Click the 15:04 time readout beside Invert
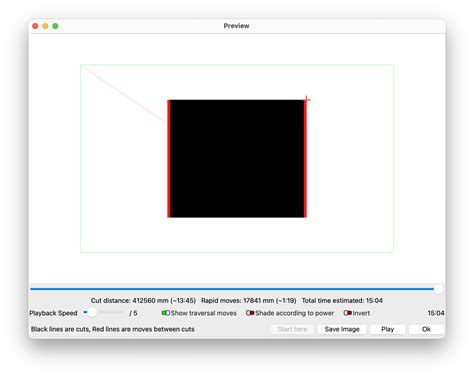Image resolution: width=474 pixels, height=376 pixels. pyautogui.click(x=436, y=313)
